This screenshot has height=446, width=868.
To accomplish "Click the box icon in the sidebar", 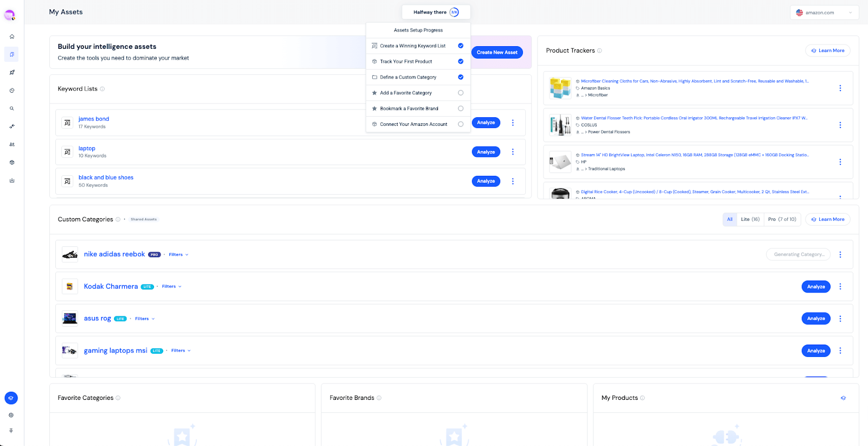I will 12,162.
